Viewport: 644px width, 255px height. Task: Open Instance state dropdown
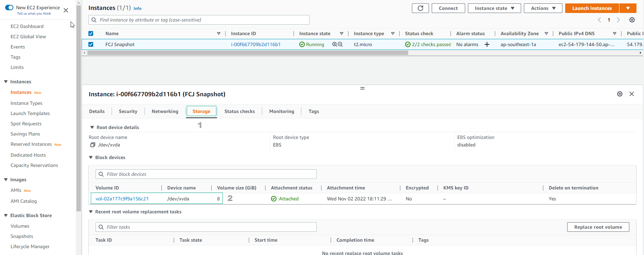pyautogui.click(x=494, y=8)
